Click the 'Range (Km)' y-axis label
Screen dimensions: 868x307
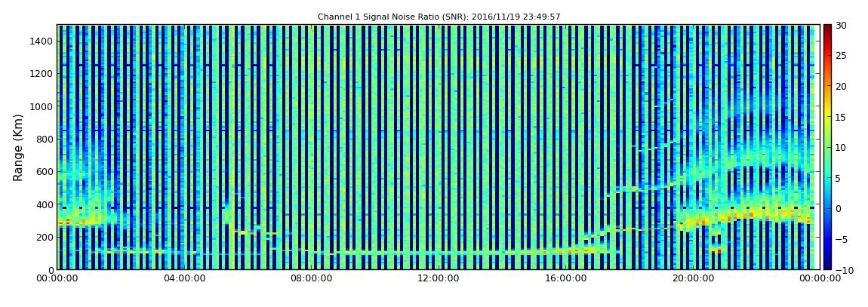tap(18, 147)
